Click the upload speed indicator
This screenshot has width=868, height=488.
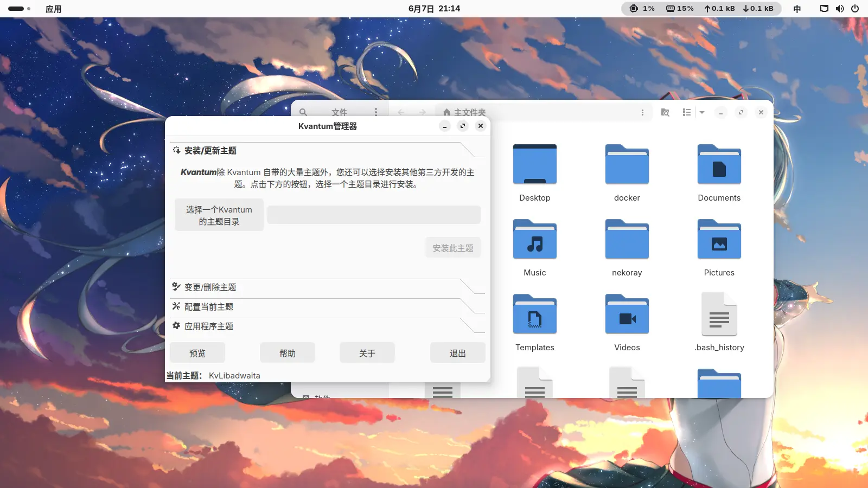(719, 9)
